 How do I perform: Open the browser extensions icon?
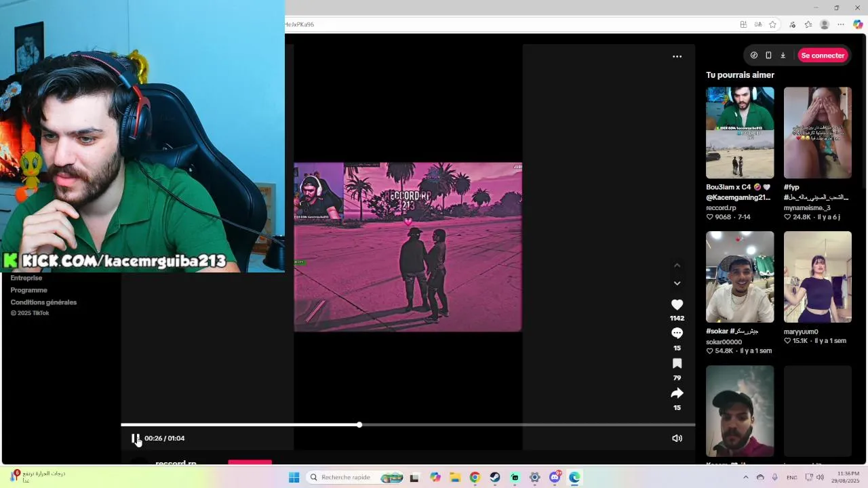[792, 24]
